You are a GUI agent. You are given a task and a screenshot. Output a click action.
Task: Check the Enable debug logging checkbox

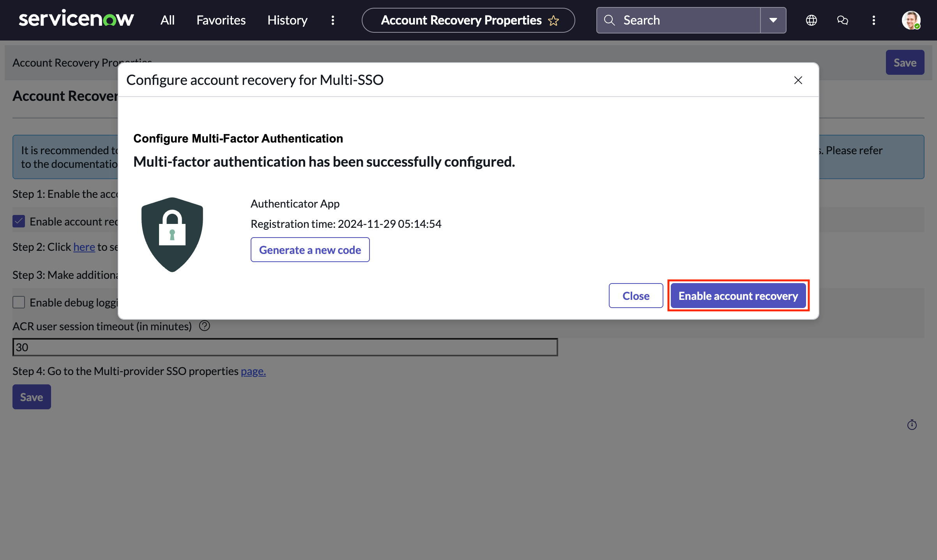point(18,302)
